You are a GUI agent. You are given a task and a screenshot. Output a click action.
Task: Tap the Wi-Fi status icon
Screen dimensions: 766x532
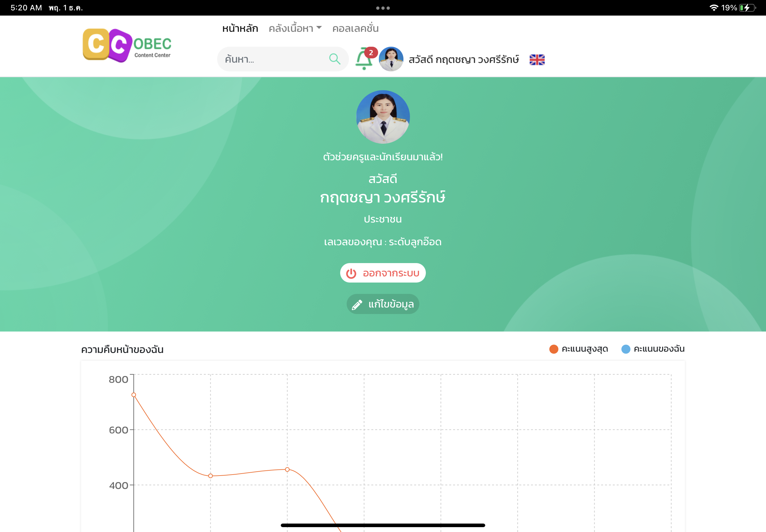[x=714, y=8]
